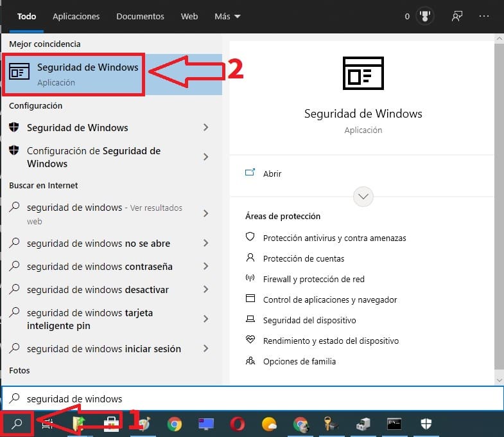Click the scrollbar up arrow in the preview pane
The width and height of the screenshot is (504, 437).
tap(499, 39)
